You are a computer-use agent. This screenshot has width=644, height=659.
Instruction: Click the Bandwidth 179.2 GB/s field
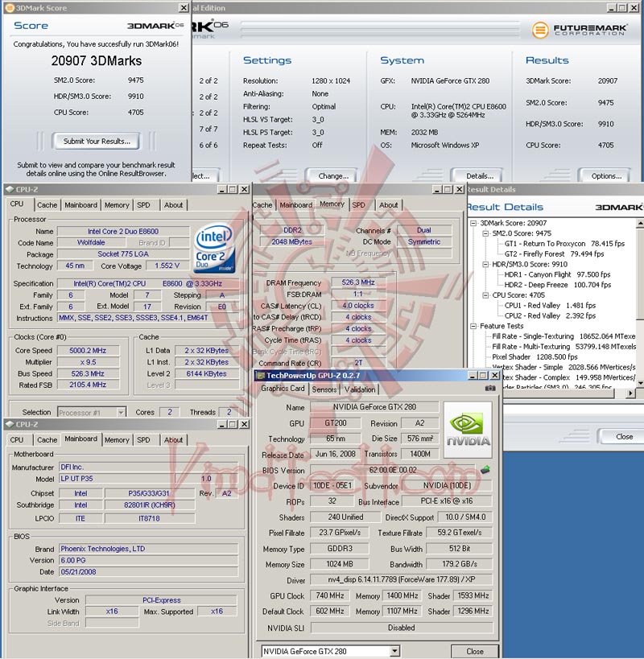459,564
